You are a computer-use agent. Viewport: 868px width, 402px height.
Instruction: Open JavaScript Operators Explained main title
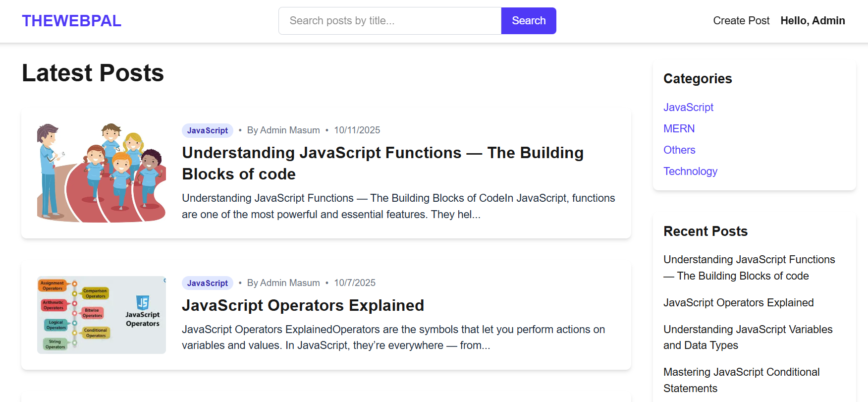pos(303,305)
